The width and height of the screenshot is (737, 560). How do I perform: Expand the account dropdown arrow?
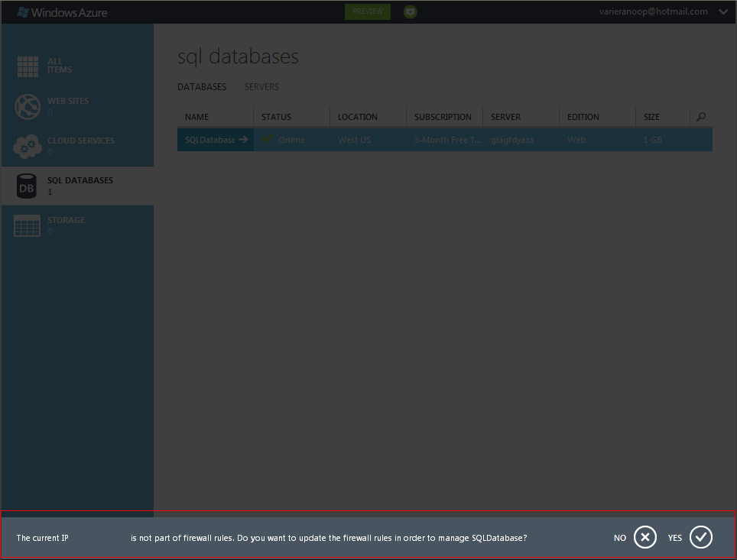[x=723, y=11]
